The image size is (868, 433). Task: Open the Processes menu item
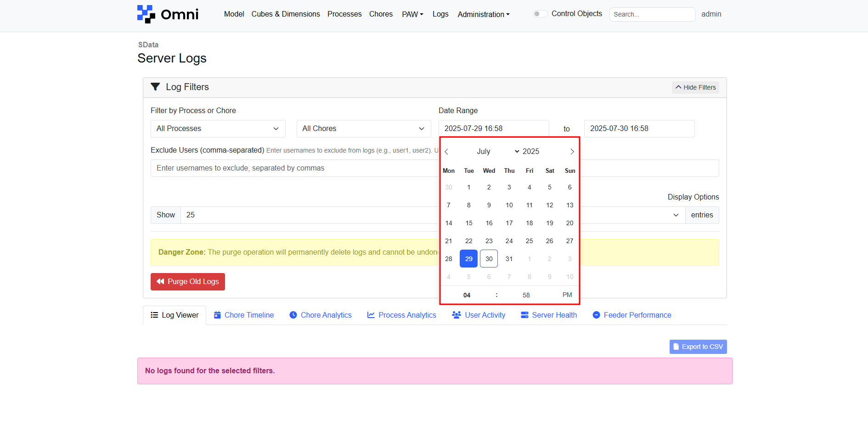[344, 14]
